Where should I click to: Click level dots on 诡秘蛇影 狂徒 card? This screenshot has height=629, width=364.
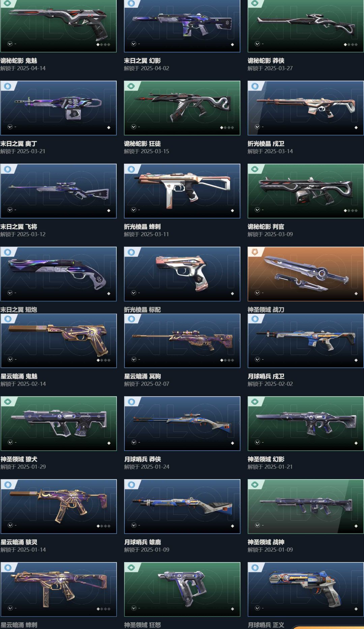(x=227, y=127)
